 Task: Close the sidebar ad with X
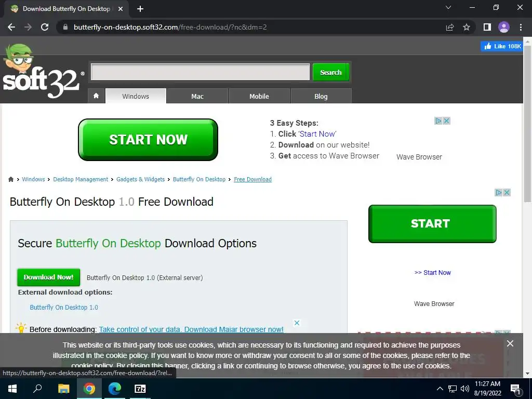(x=507, y=192)
